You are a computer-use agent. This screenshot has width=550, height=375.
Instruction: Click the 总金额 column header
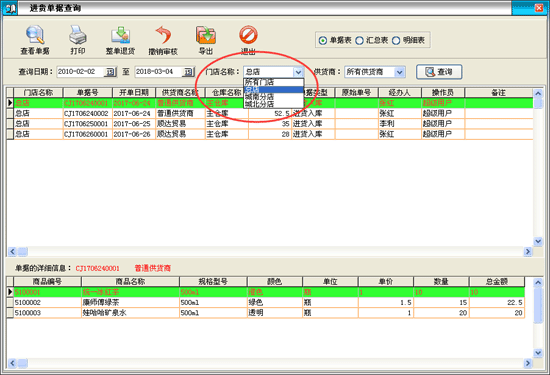click(x=497, y=281)
